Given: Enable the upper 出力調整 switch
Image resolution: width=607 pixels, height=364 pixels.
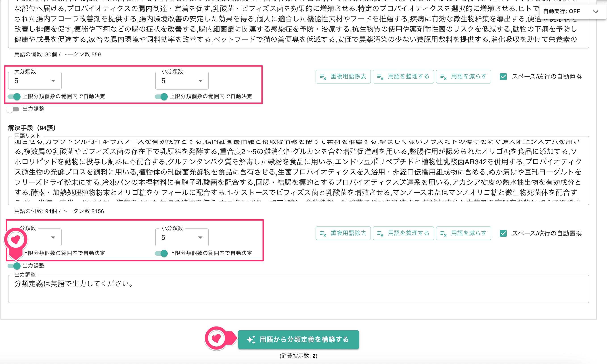Looking at the screenshot, I should tap(13, 109).
